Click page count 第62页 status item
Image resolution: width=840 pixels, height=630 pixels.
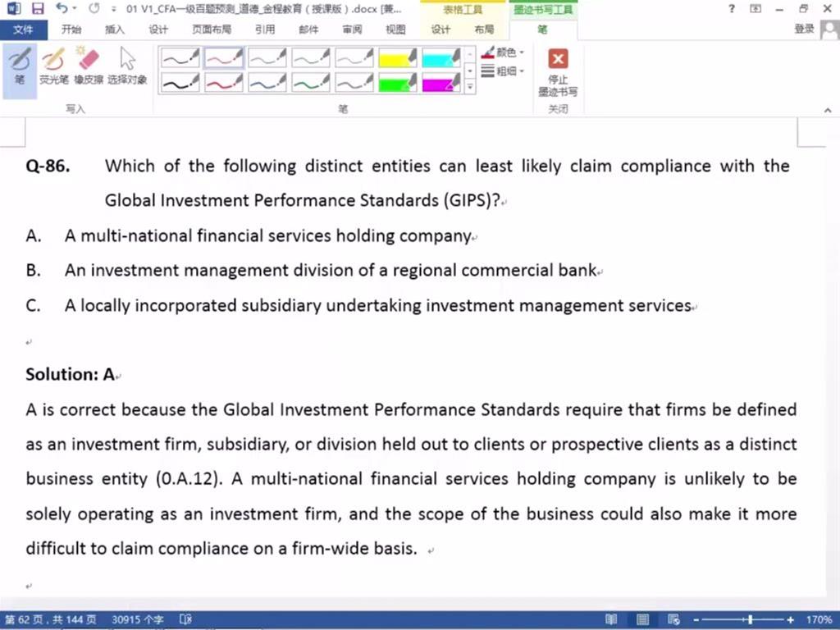click(50, 620)
